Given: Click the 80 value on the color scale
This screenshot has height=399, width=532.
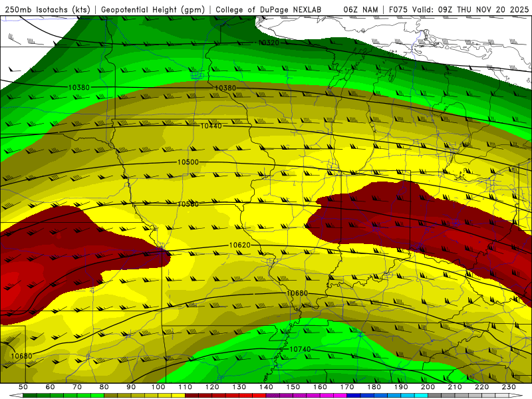Looking at the screenshot, I should click(x=104, y=387).
